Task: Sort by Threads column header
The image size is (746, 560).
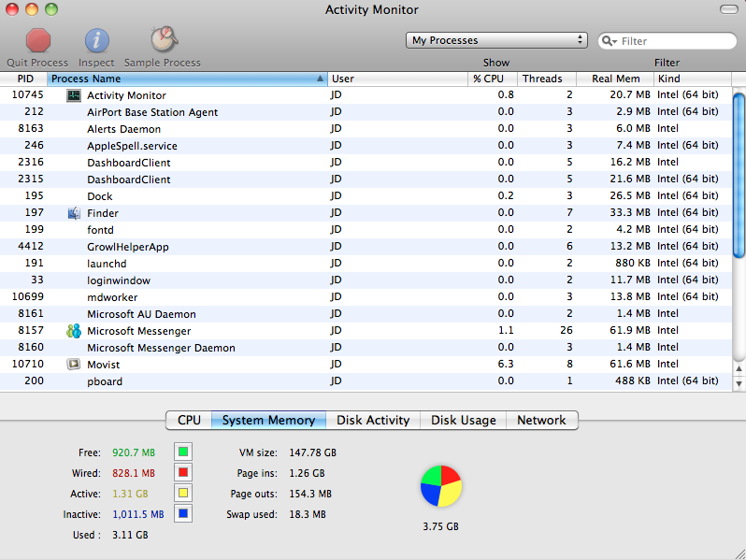Action: (547, 79)
